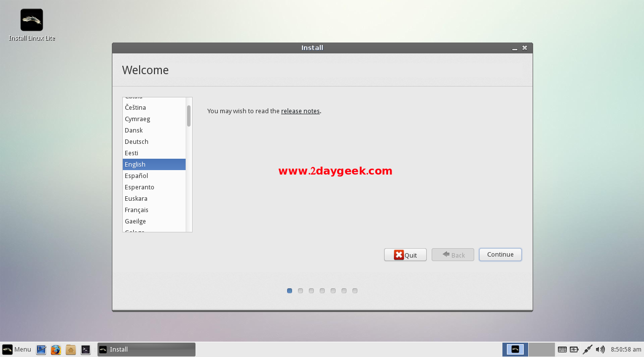Launch Firefox from the taskbar
This screenshot has width=644, height=357.
coord(56,350)
